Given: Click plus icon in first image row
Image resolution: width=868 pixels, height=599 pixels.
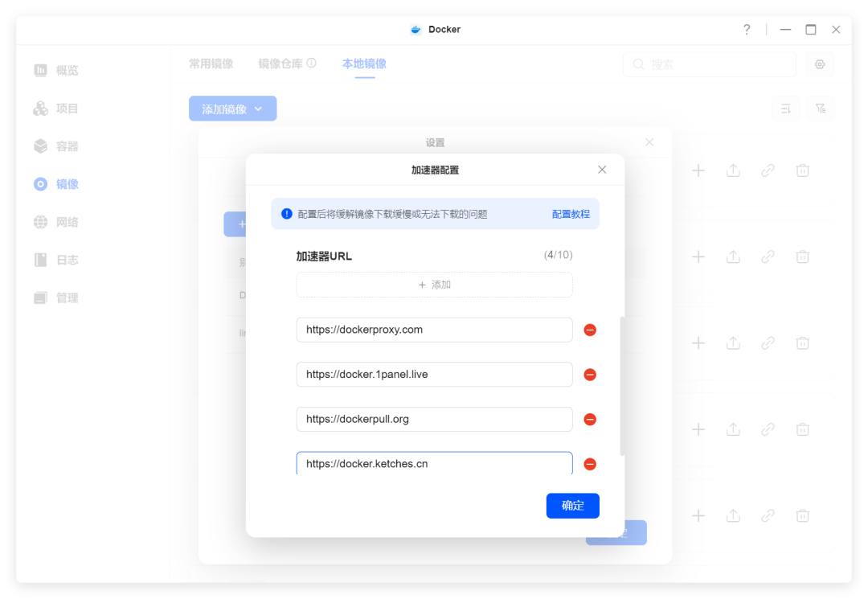Looking at the screenshot, I should [698, 170].
